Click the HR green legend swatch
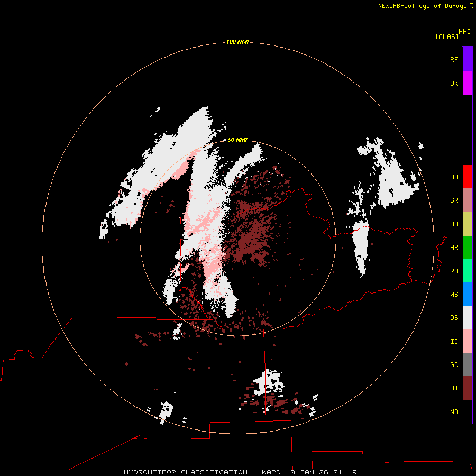The height and width of the screenshot is (476, 476). tap(467, 247)
